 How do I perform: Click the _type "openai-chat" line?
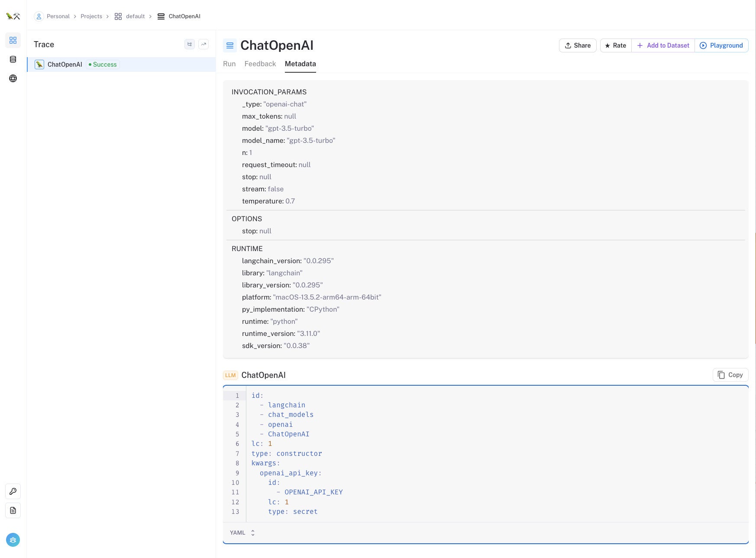(x=274, y=104)
